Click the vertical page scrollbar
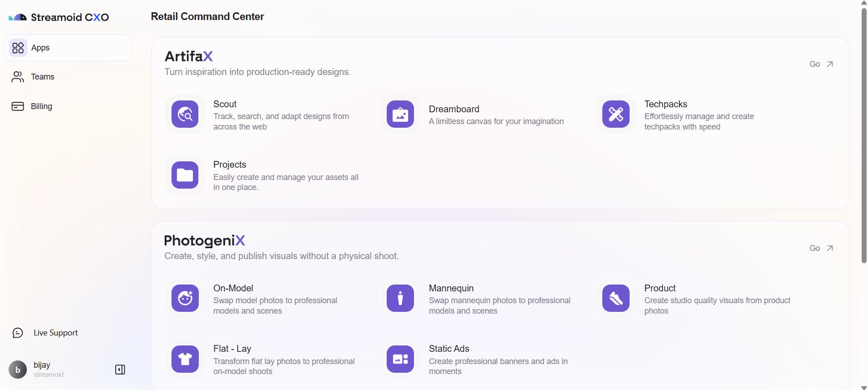This screenshot has height=390, width=868. click(x=864, y=135)
